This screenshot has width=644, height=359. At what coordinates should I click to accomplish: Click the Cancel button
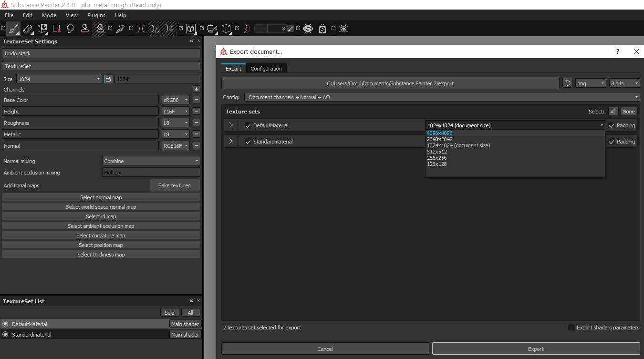[x=325, y=349]
